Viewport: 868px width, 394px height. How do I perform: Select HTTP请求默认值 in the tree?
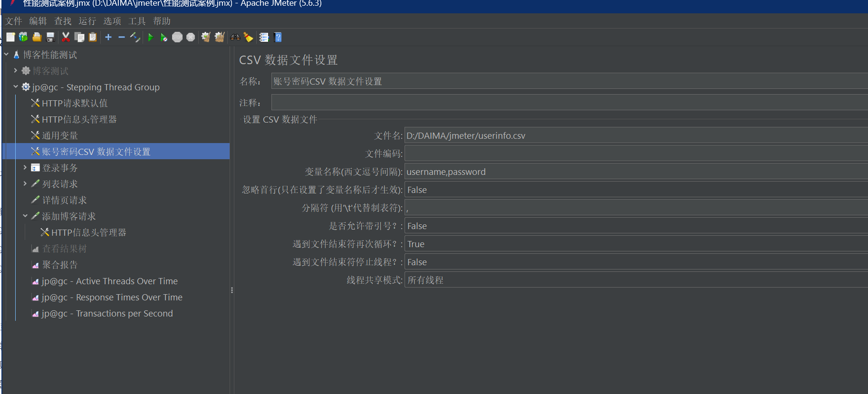tap(75, 103)
